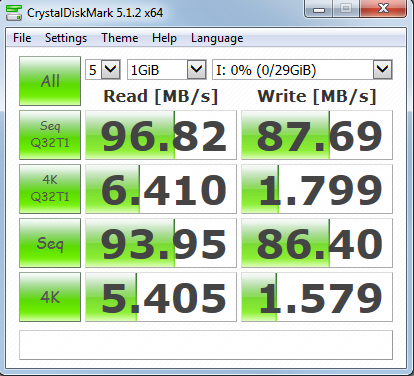Select the 86.40 Seq write result
This screenshot has height=376, width=414.
317,243
